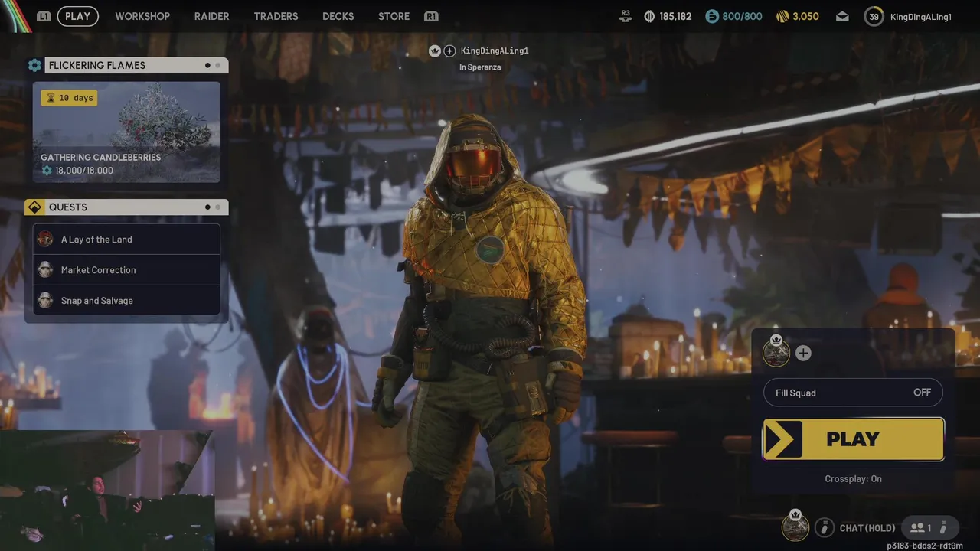This screenshot has height=551, width=980.
Task: Click the plus icon to invite squad member
Action: coord(803,353)
